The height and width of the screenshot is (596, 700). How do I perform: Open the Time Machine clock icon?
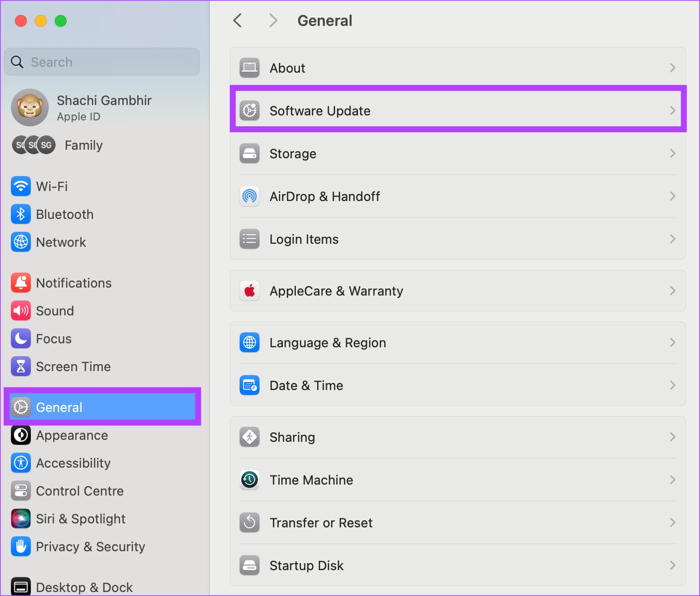point(250,480)
